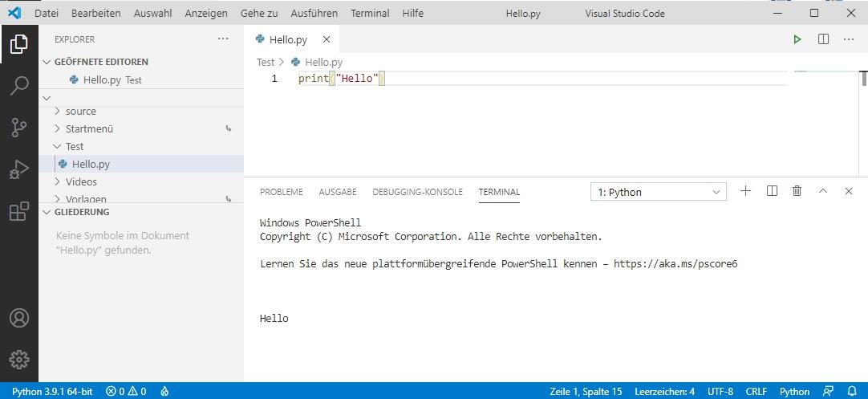
Task: Change indentation via Leerzeichen: 4
Action: click(x=664, y=391)
